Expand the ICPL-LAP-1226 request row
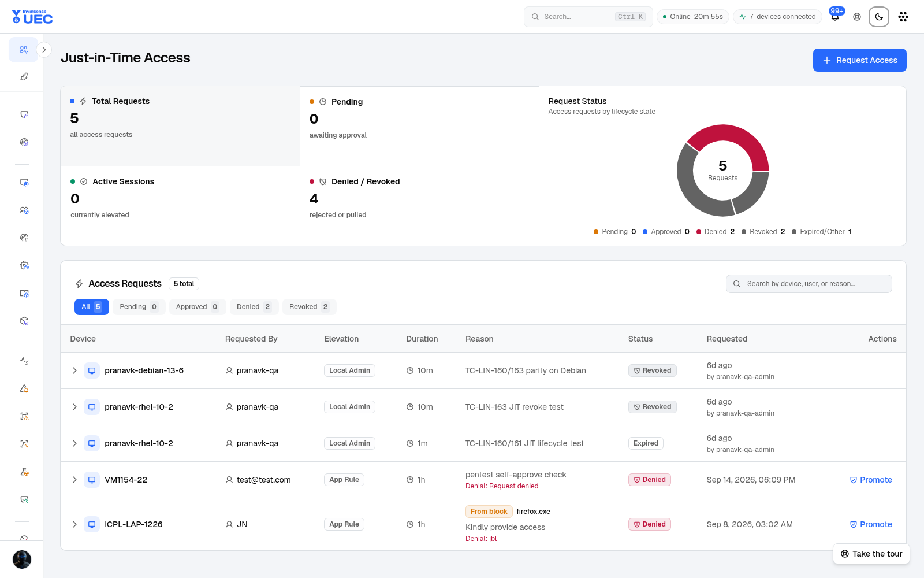 point(74,524)
